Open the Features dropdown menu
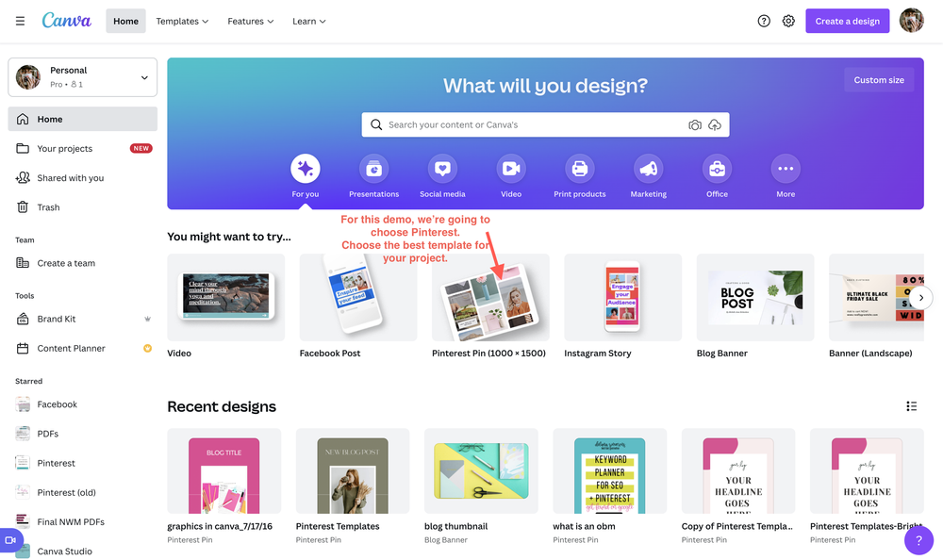This screenshot has width=943, height=560. (x=250, y=20)
